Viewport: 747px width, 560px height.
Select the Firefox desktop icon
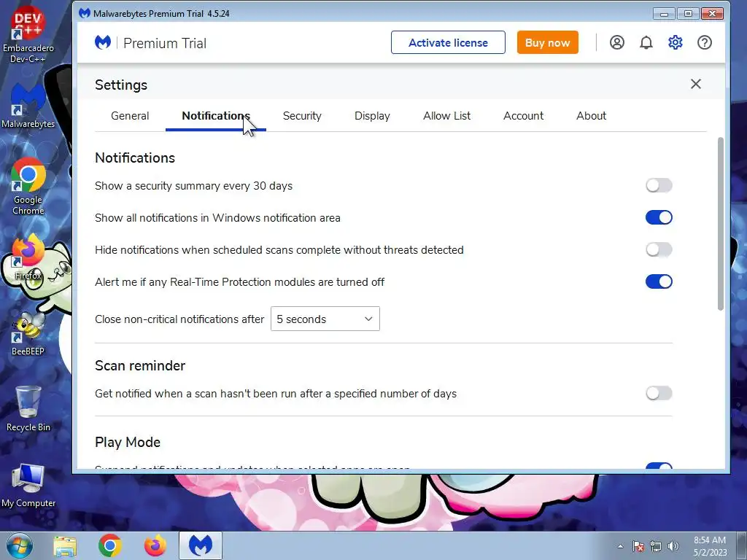pos(28,257)
